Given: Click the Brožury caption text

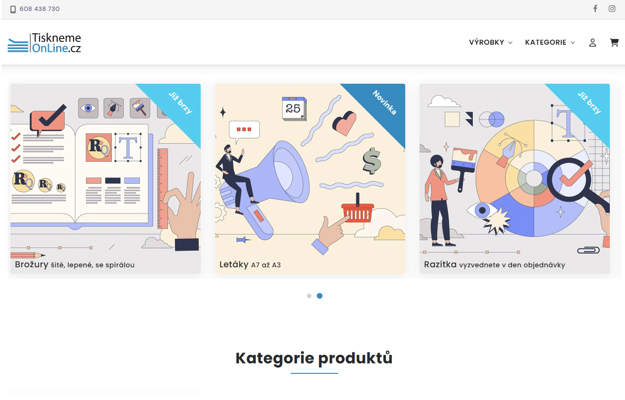Looking at the screenshot, I should coord(75,265).
